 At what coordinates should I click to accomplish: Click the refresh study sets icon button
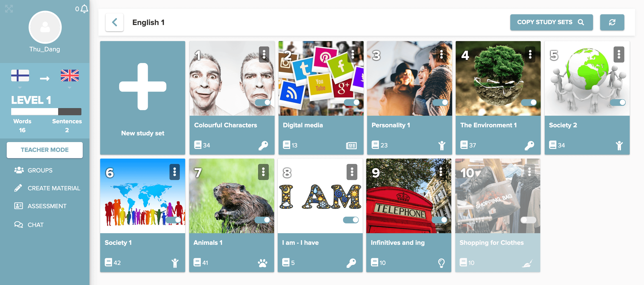(x=612, y=22)
